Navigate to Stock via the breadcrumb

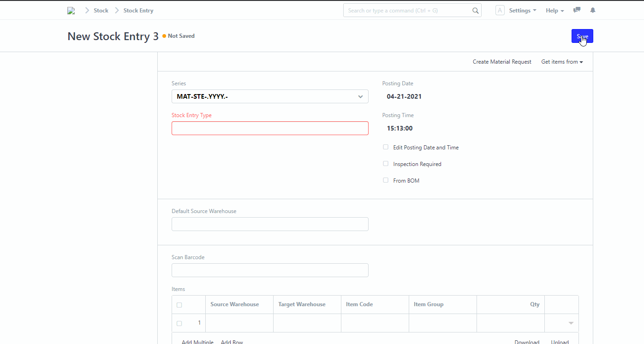point(101,10)
